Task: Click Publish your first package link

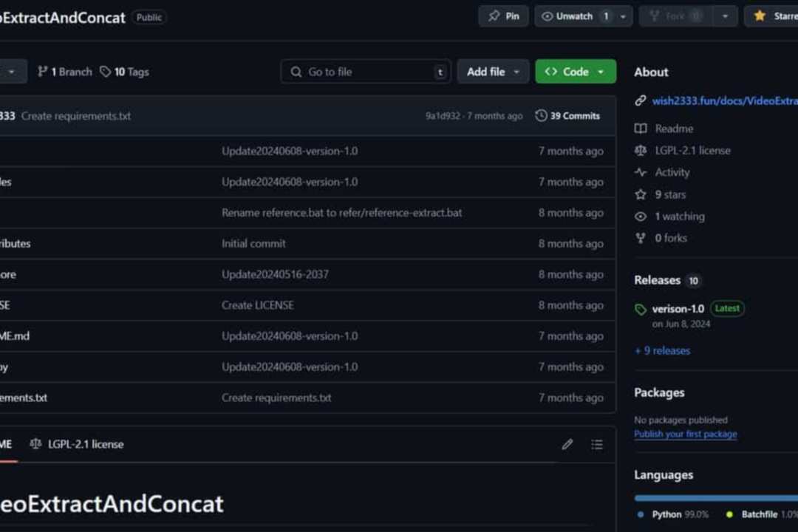Action: pyautogui.click(x=685, y=434)
